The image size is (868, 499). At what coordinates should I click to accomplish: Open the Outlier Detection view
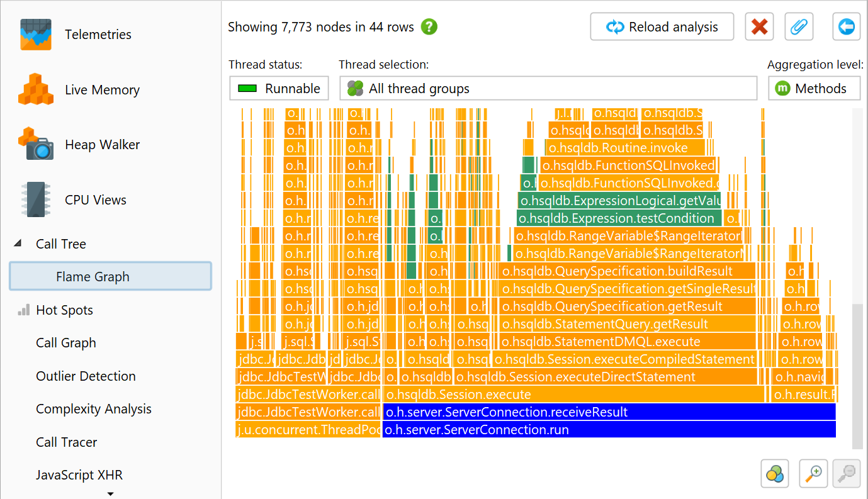(x=86, y=376)
